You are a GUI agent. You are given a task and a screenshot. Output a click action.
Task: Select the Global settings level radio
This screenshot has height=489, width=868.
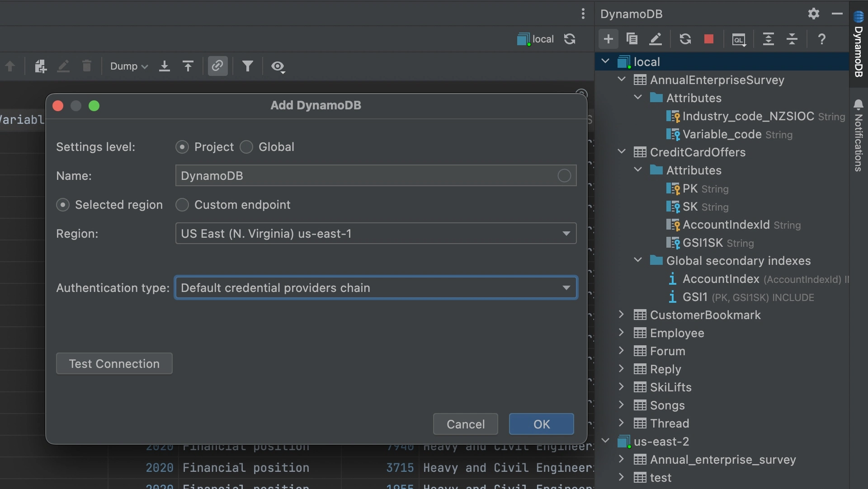[x=246, y=147]
